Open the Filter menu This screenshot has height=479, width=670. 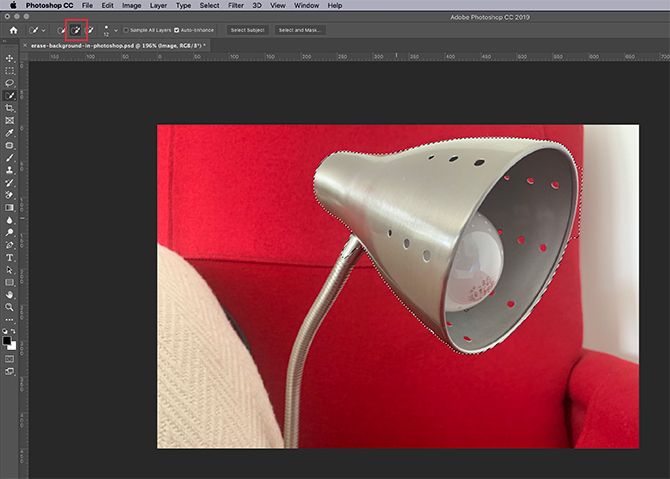tap(235, 6)
